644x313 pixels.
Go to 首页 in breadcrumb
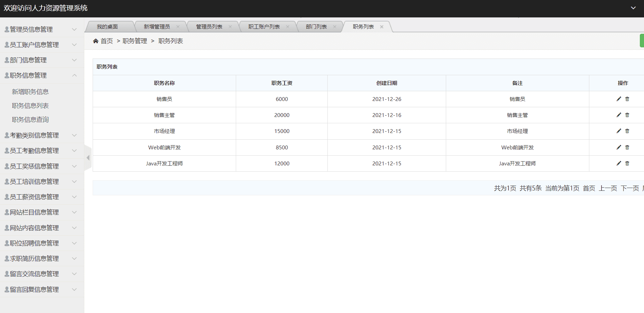click(x=107, y=41)
